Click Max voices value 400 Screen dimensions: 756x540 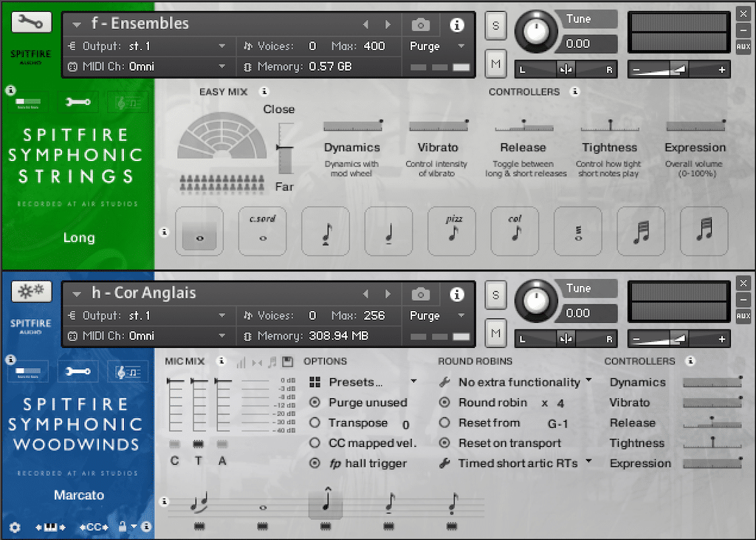pos(374,47)
